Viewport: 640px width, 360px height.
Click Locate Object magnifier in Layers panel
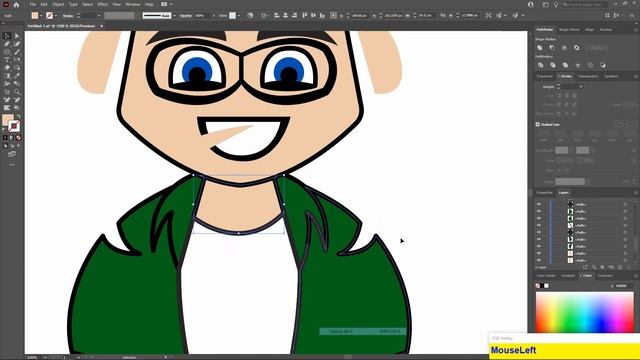click(x=594, y=267)
